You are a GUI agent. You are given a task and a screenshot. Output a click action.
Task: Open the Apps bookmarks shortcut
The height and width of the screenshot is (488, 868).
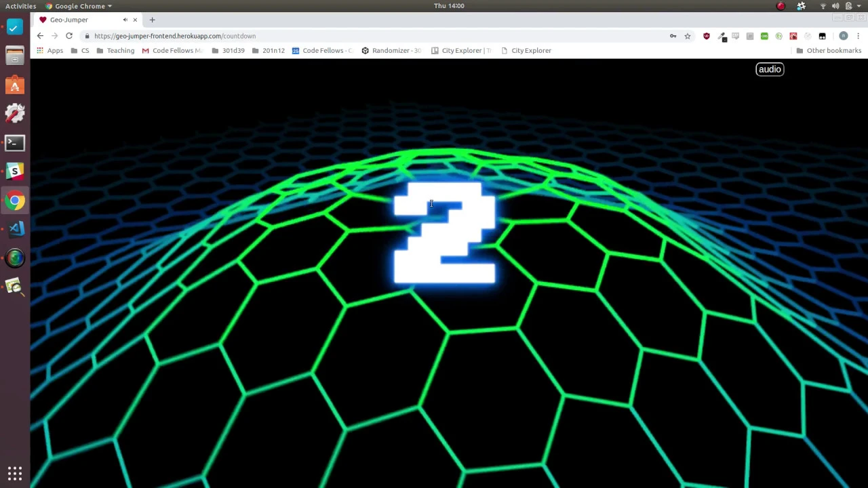click(50, 50)
